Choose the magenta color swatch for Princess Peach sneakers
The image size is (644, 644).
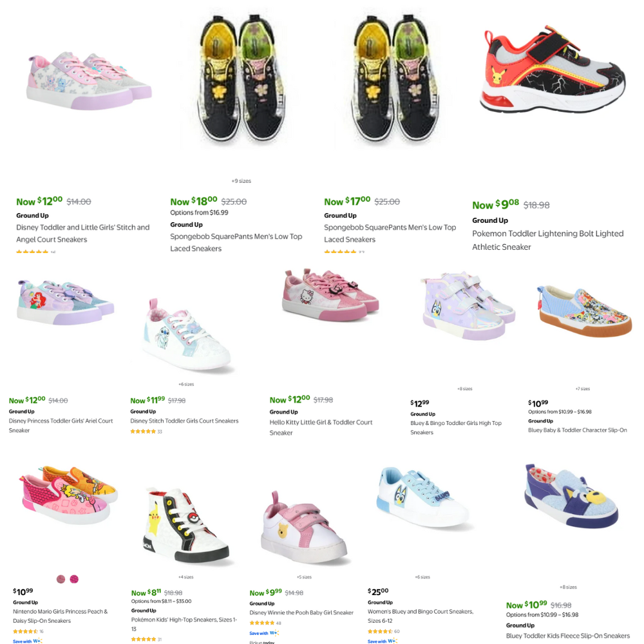[x=74, y=579]
